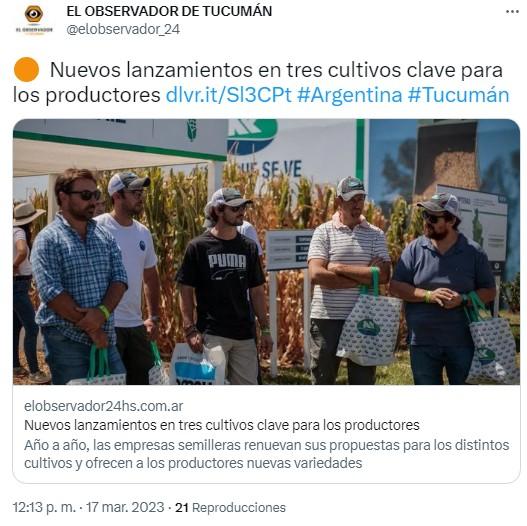Viewport: 527px width, 526px height.
Task: Open the @elobservador_24 handle
Action: coord(123,30)
